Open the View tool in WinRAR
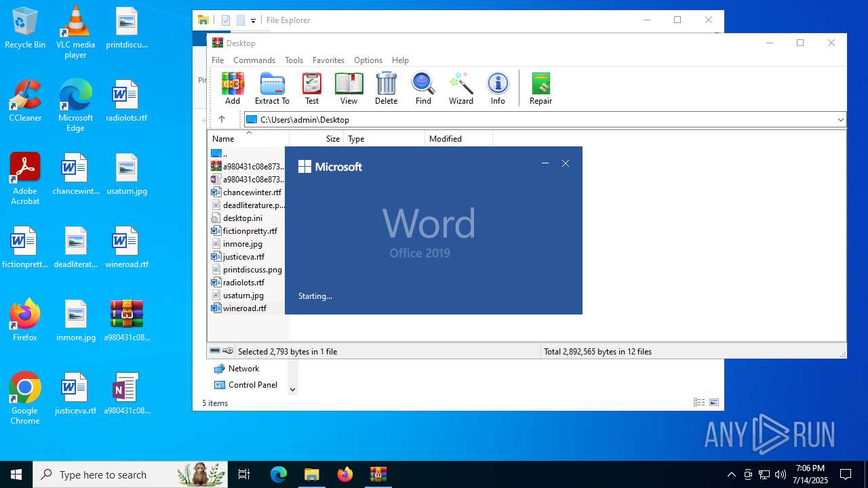The height and width of the screenshot is (488, 868). [349, 89]
